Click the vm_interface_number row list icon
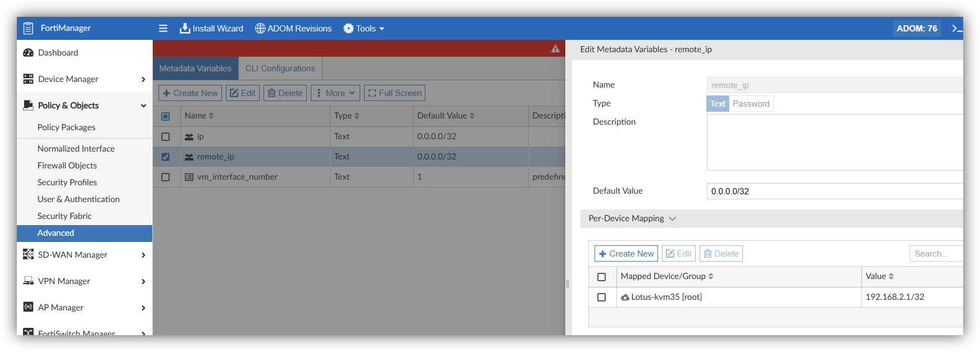Viewport: 980px width, 352px height. click(x=189, y=177)
